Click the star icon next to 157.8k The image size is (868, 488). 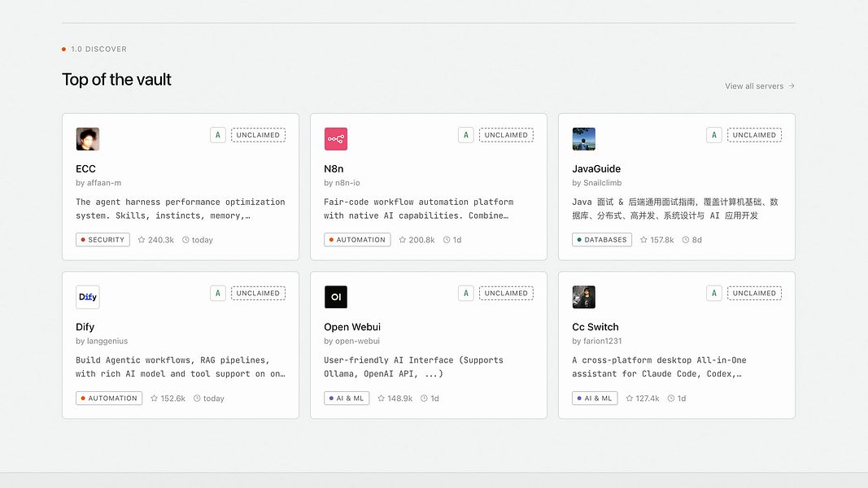[643, 240]
